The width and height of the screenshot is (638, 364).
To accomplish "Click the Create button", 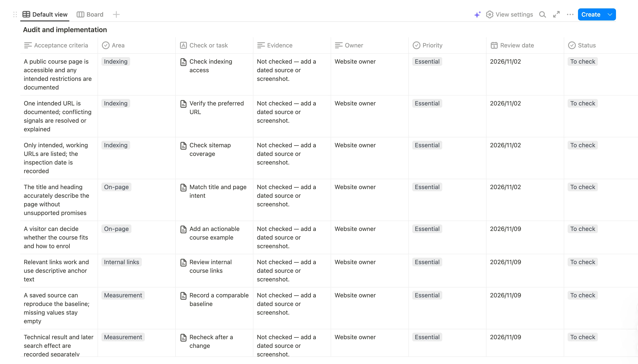I will pos(591,14).
